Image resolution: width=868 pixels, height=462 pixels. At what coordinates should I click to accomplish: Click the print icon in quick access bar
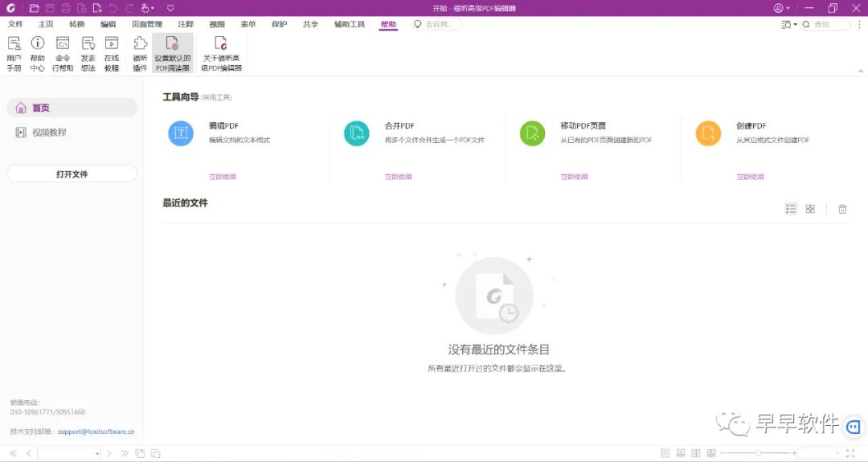[x=66, y=8]
